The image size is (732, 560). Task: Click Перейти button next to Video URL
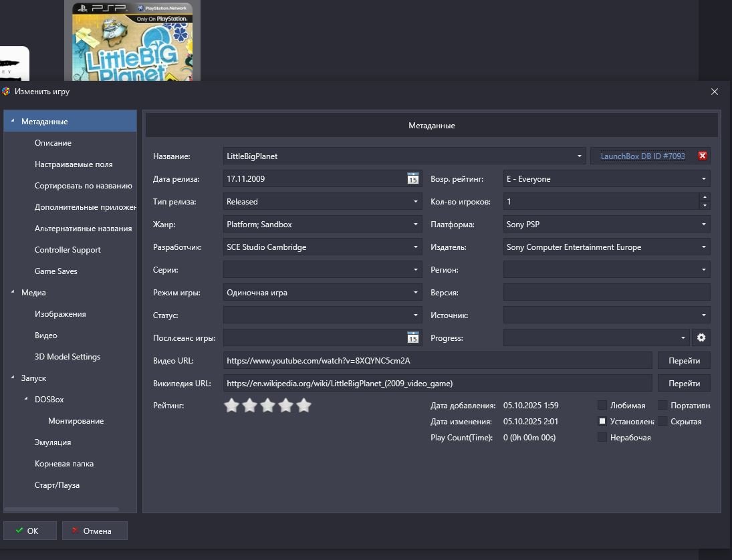[x=684, y=361]
